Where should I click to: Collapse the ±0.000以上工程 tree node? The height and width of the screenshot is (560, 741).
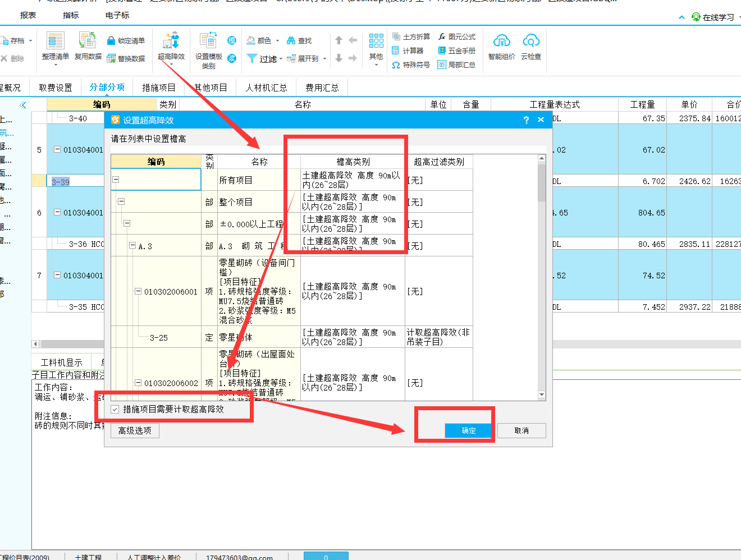click(x=127, y=223)
